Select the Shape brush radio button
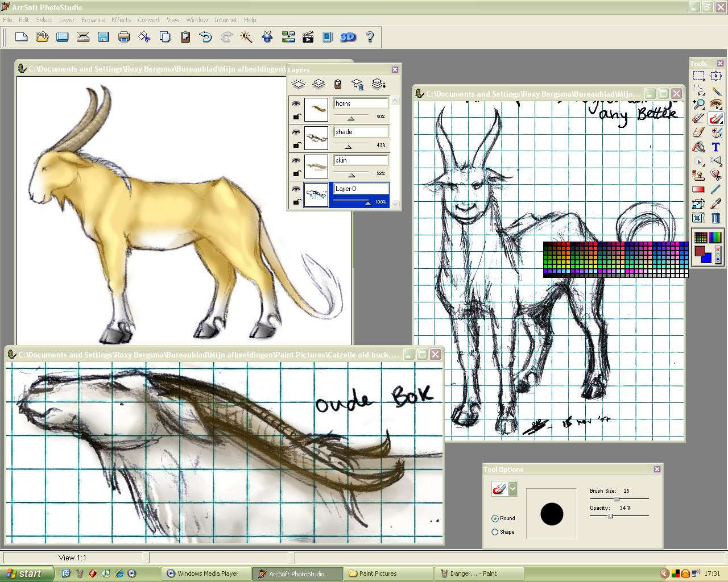This screenshot has width=728, height=582. pos(495,532)
